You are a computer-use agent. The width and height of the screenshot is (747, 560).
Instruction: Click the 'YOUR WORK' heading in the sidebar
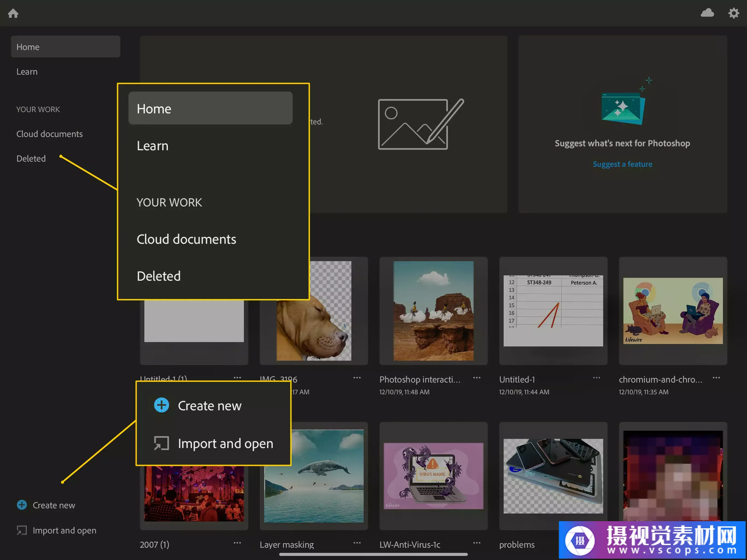point(38,109)
